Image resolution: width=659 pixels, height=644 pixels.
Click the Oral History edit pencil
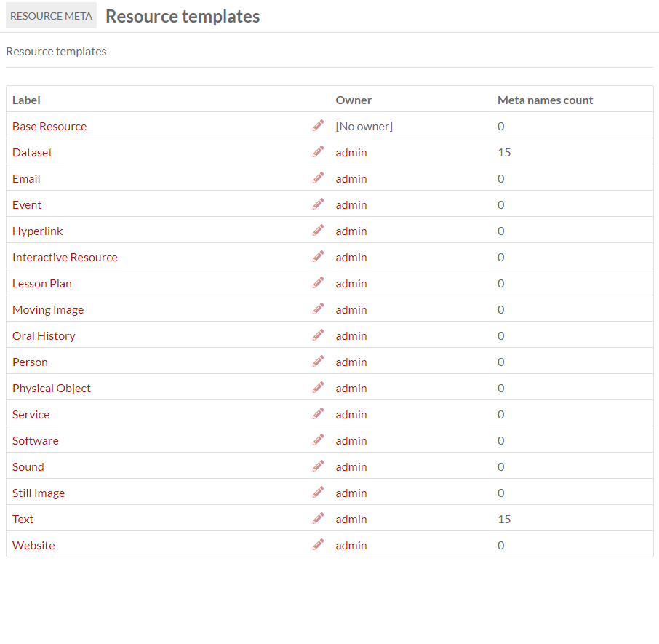click(318, 335)
